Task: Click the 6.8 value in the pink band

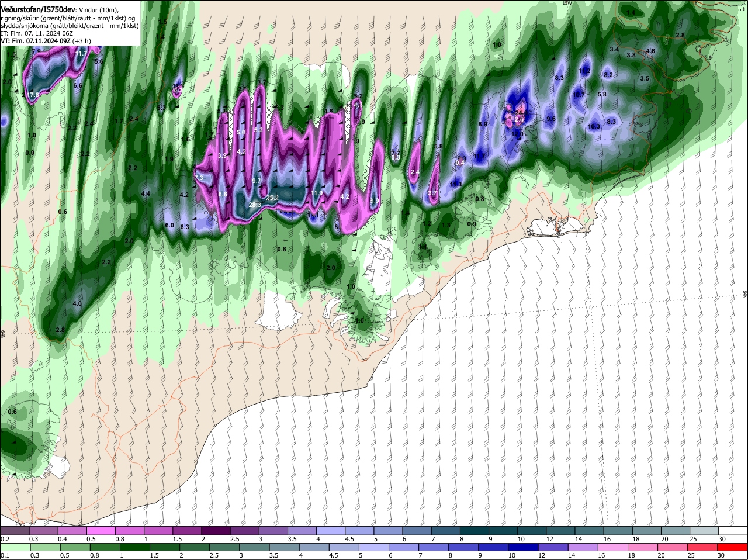Action: [223, 194]
